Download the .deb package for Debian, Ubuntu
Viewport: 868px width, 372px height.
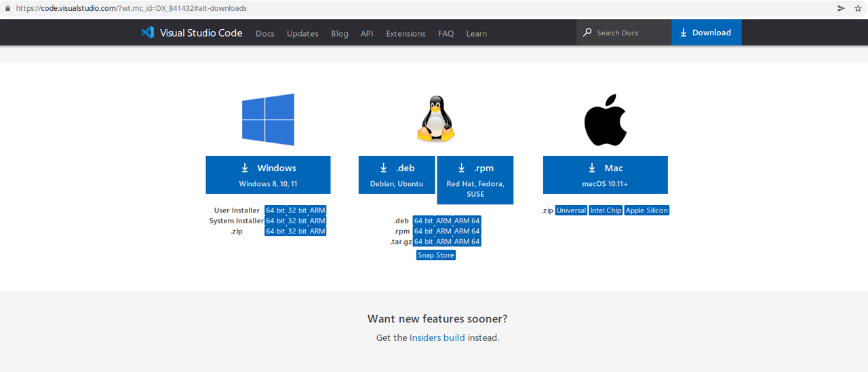[397, 175]
